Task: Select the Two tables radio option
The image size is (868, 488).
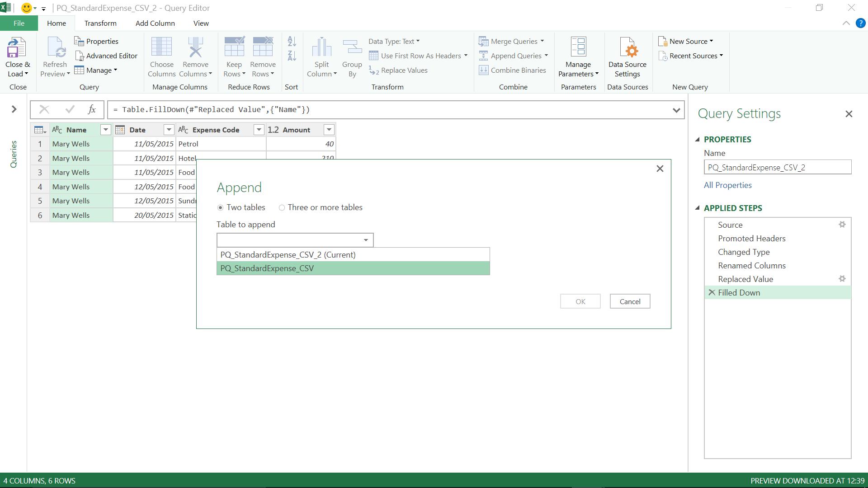Action: coord(220,208)
